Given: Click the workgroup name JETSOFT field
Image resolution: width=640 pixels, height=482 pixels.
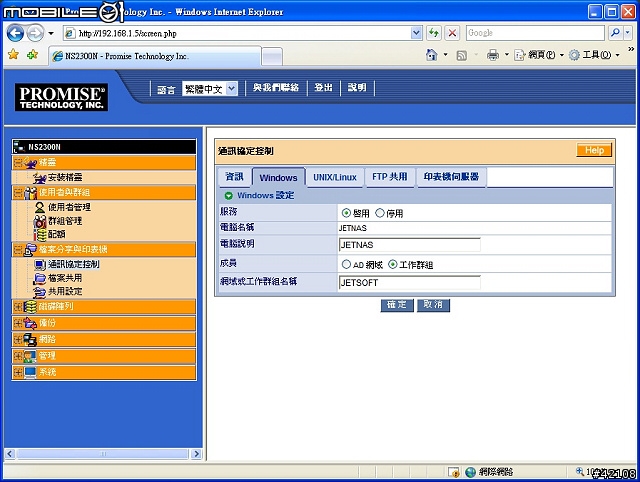Looking at the screenshot, I should point(409,282).
